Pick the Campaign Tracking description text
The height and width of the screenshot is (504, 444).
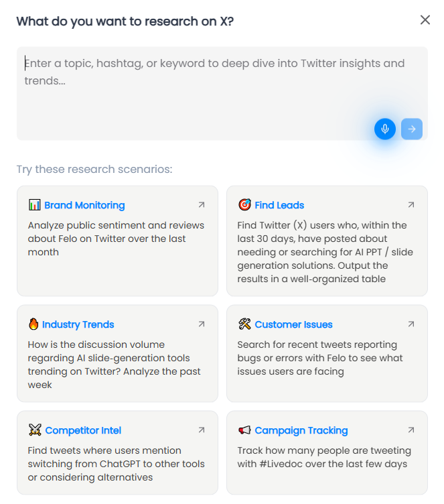pyautogui.click(x=324, y=457)
